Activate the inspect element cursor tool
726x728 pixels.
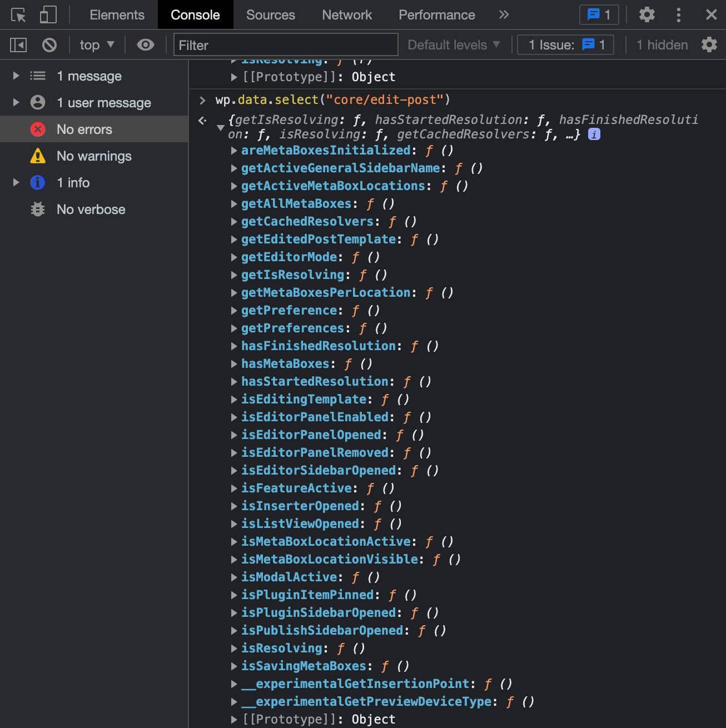coord(17,14)
